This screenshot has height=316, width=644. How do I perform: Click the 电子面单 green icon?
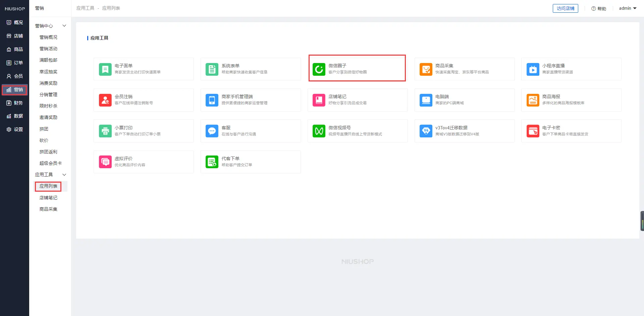(105, 69)
